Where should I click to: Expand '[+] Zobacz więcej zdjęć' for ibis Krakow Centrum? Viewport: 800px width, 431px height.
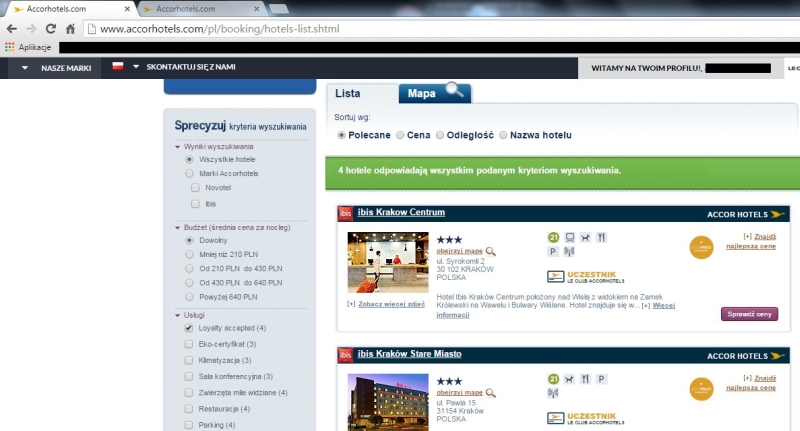(x=386, y=304)
